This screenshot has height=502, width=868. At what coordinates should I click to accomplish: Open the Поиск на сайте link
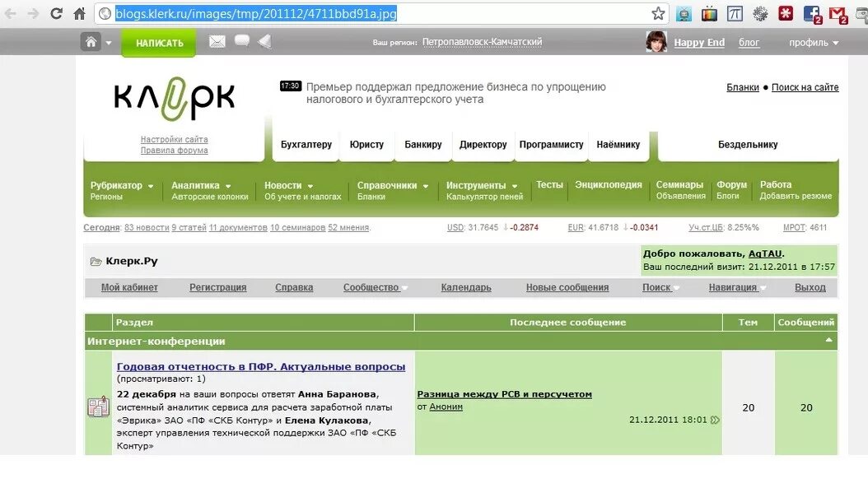pyautogui.click(x=805, y=87)
